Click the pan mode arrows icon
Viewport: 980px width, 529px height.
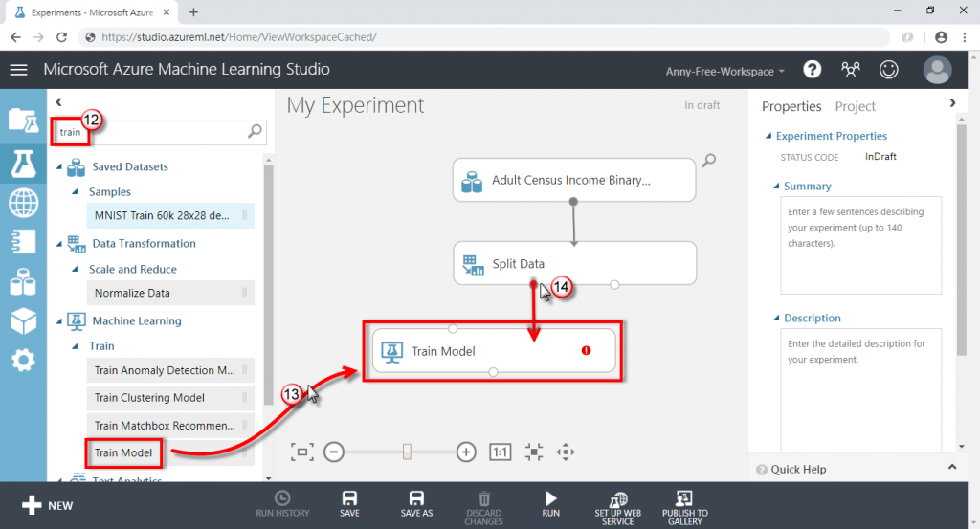[x=566, y=452]
